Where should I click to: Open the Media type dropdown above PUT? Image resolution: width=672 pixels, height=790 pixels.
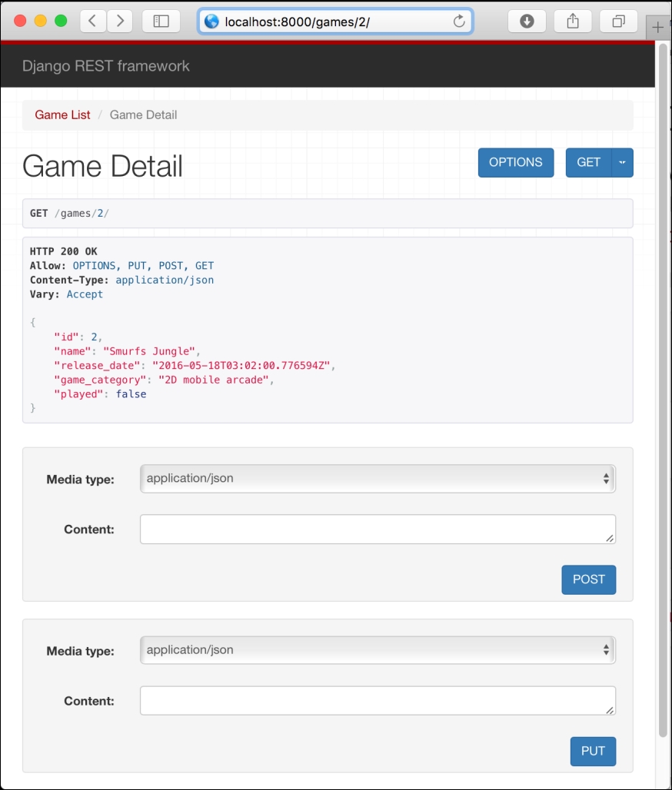pyautogui.click(x=378, y=650)
